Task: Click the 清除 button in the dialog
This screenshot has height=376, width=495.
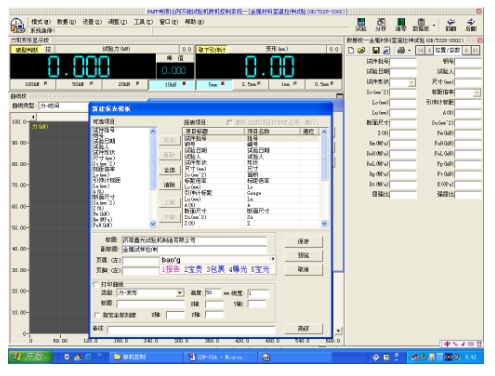Action: [170, 185]
